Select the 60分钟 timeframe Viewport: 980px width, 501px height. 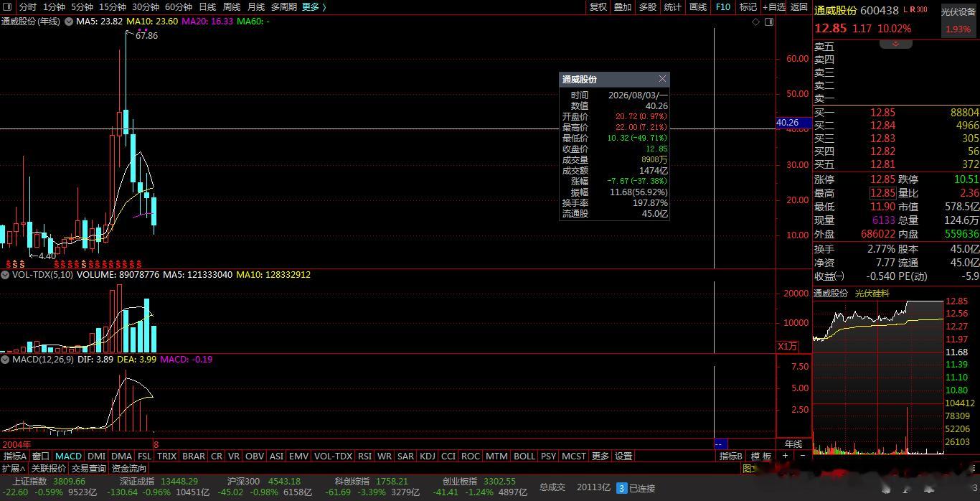pos(179,6)
